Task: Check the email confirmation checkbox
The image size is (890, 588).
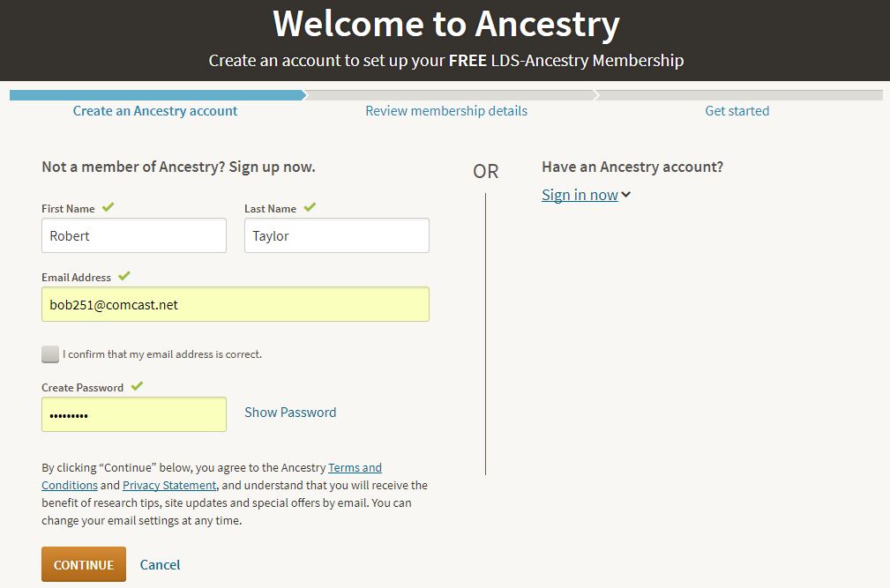Action: pyautogui.click(x=50, y=354)
